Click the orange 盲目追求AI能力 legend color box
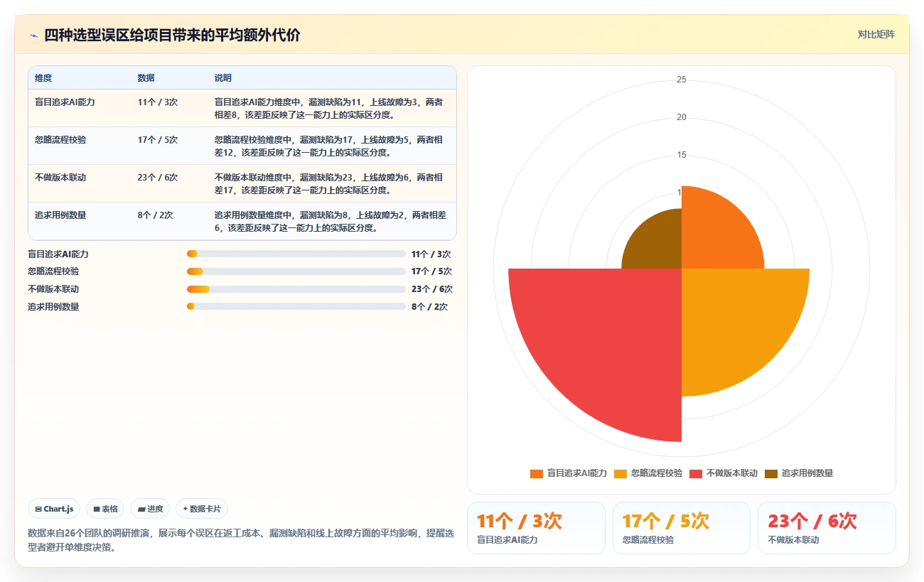 [537, 473]
